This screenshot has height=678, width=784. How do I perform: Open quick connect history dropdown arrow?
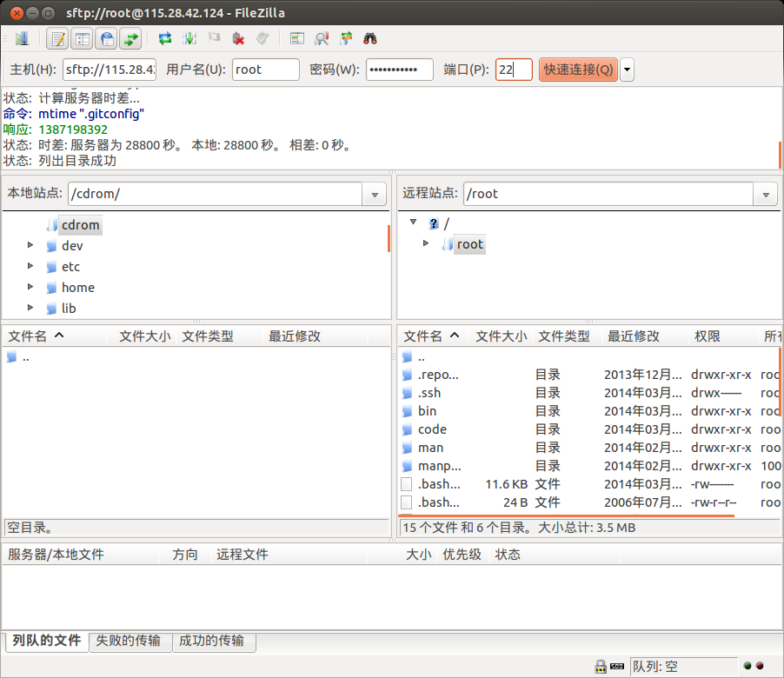point(627,70)
